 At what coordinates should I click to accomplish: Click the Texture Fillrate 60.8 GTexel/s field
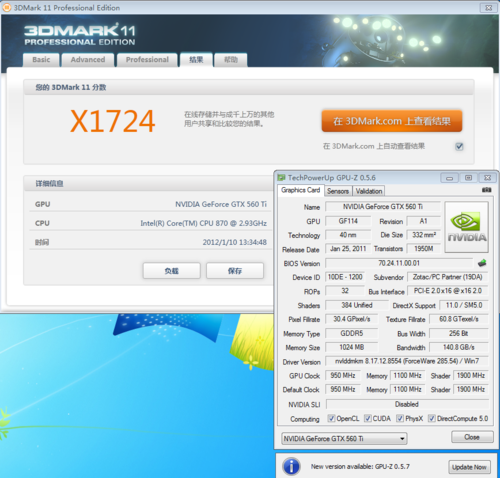[459, 319]
